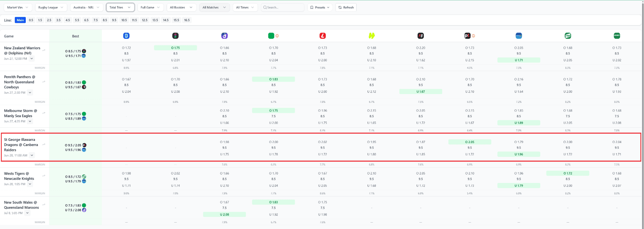Expand chevron beside Jun 27, 12:00 PM

tap(32, 59)
